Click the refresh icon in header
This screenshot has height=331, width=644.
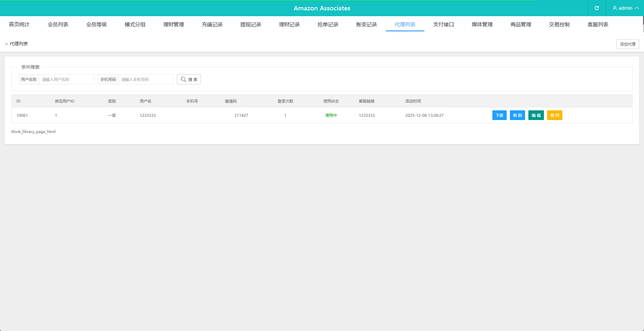pos(596,8)
